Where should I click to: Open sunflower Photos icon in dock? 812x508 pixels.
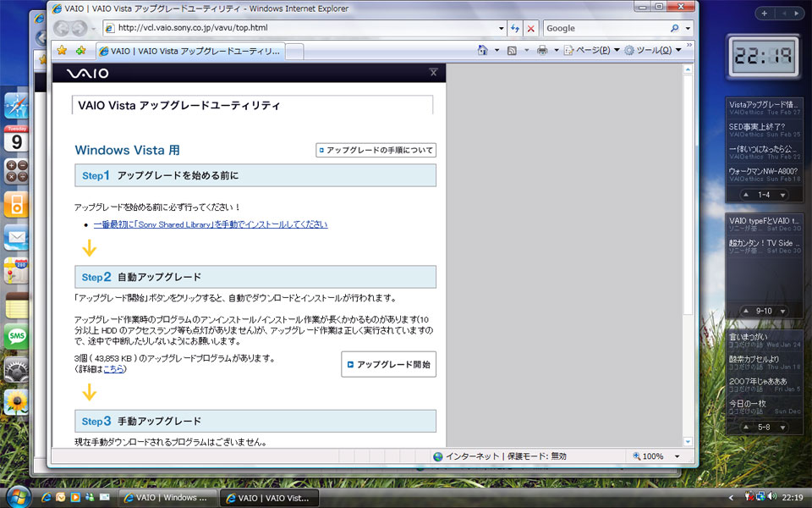pyautogui.click(x=16, y=402)
